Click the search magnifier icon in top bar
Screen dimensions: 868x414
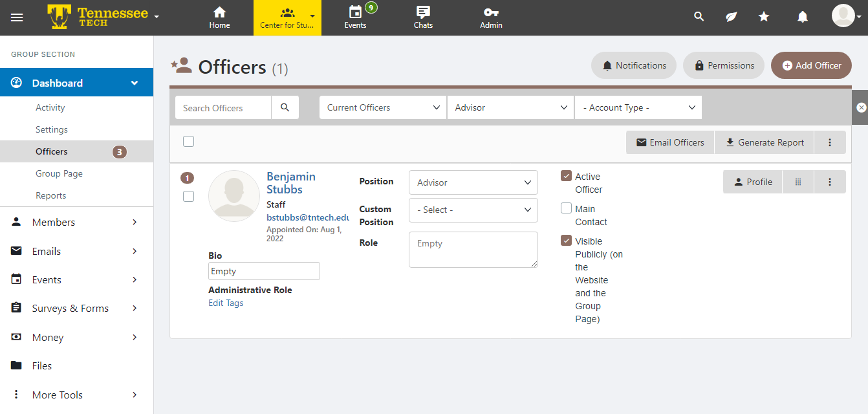699,17
